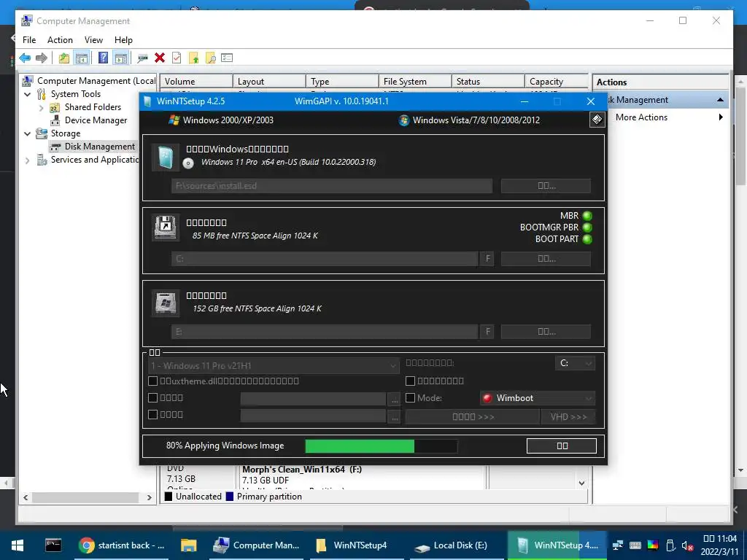Viewport: 747px width, 560px height.
Task: Click the Capacity column header
Action: click(x=557, y=82)
